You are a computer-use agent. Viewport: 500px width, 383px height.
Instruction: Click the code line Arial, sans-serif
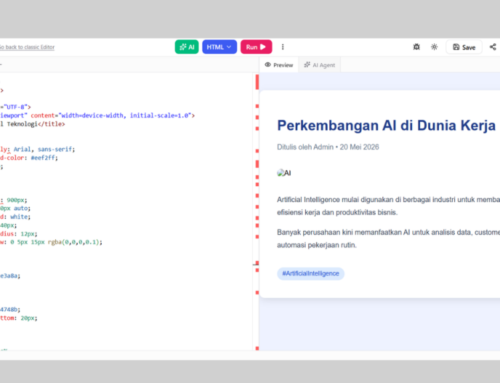(37, 149)
